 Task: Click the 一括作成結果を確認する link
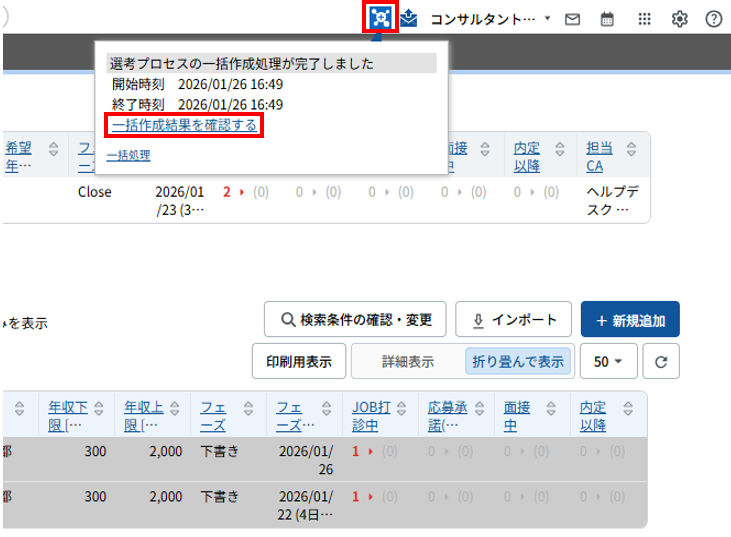185,125
